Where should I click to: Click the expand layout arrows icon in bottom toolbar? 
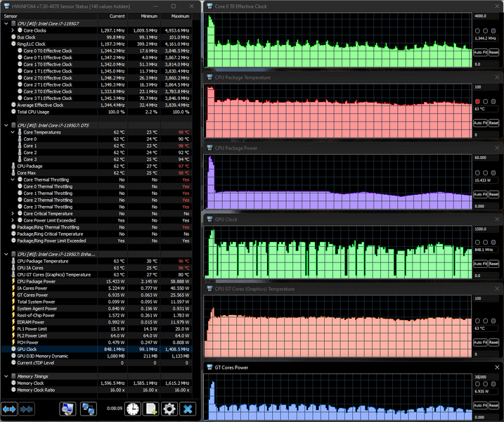(x=9, y=409)
